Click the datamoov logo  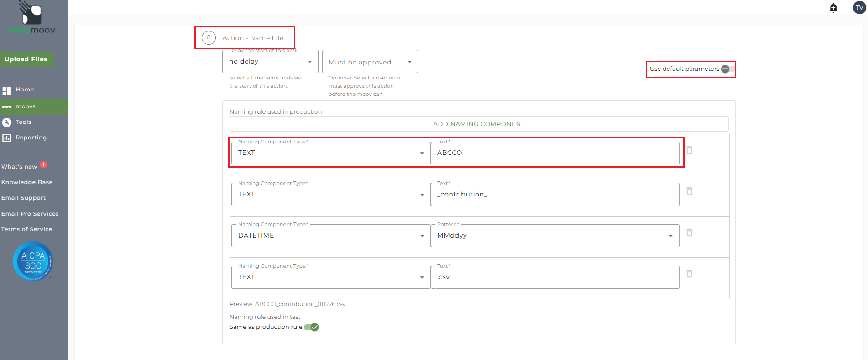[x=32, y=18]
